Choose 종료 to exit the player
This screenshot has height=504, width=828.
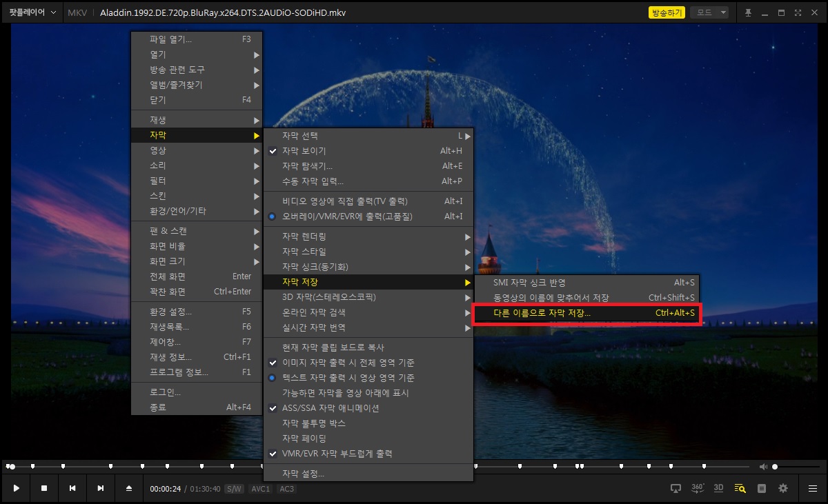pyautogui.click(x=197, y=407)
